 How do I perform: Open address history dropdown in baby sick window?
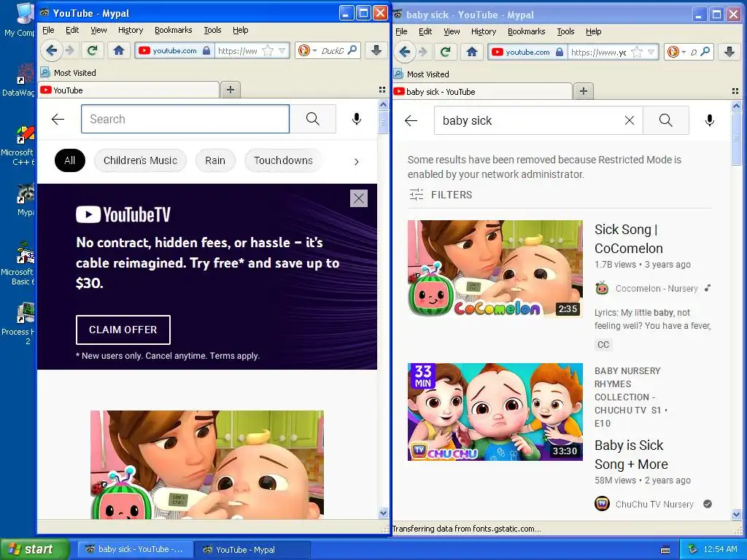651,52
